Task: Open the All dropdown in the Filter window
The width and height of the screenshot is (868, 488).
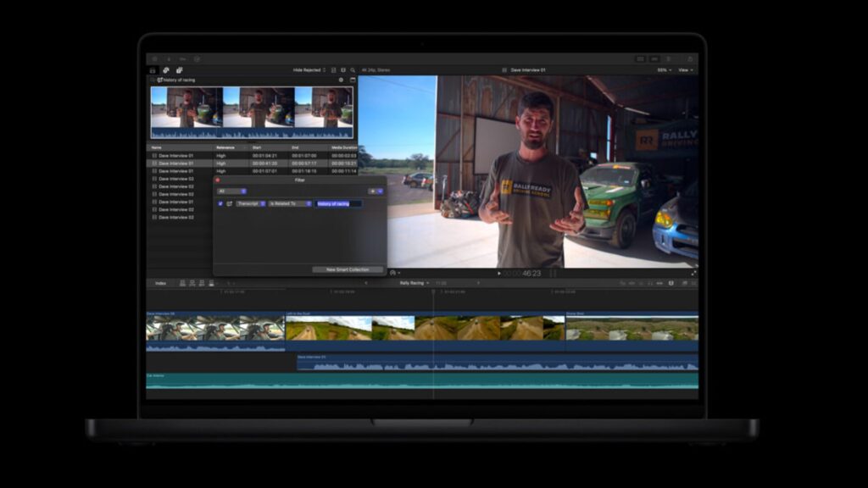Action: (x=231, y=191)
